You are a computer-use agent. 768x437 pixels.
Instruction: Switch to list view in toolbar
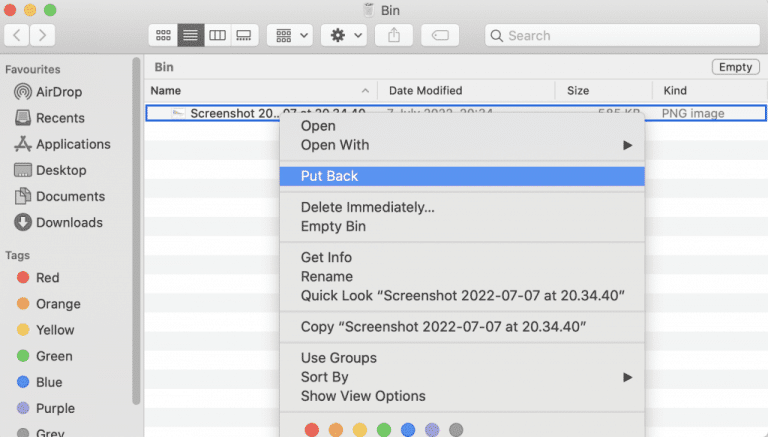pos(189,35)
